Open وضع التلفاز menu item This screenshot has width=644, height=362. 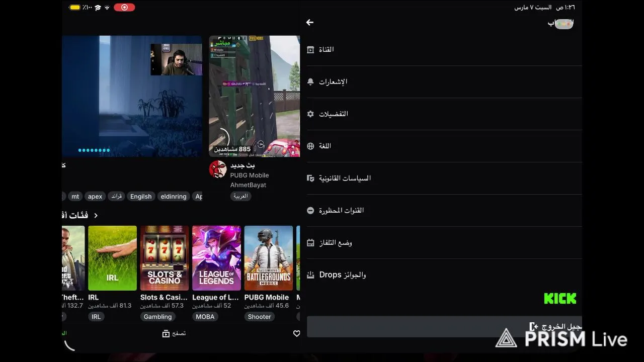point(444,243)
